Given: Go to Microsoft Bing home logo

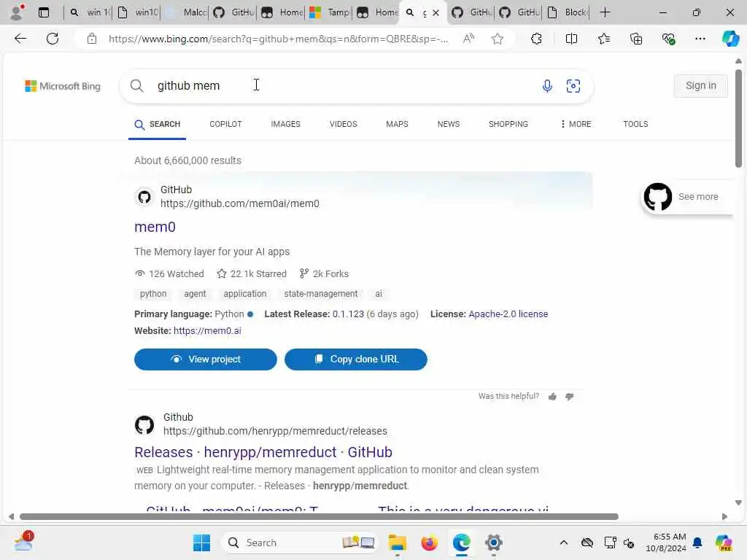Looking at the screenshot, I should click(63, 86).
